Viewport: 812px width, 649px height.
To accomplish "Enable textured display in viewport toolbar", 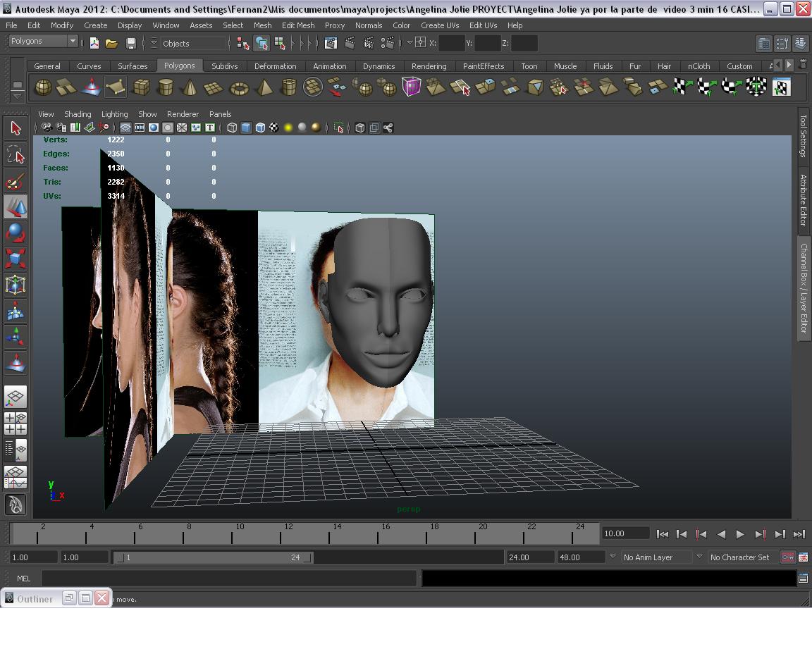I will click(x=274, y=128).
